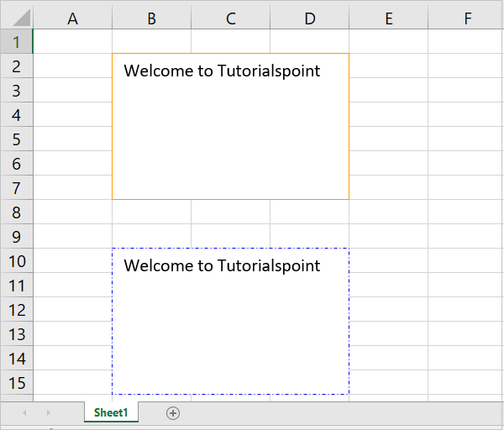Select row 15 header

coord(17,383)
